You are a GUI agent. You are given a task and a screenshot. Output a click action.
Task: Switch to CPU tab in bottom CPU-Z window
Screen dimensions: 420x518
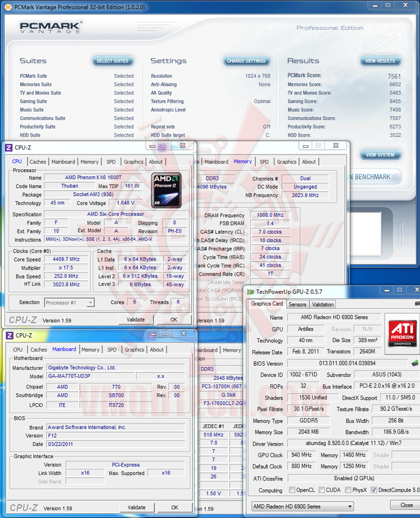[18, 349]
